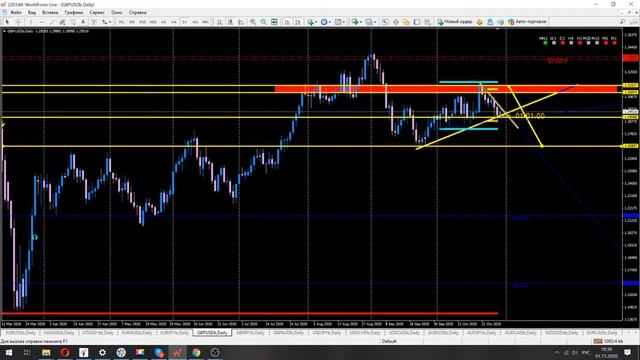The height and width of the screenshot is (360, 640).
Task: Open the Вид menu
Action: (32, 13)
